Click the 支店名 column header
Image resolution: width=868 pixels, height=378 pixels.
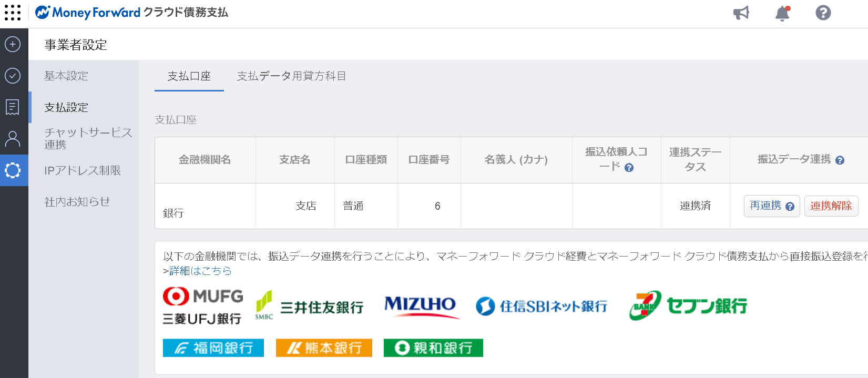(x=295, y=160)
